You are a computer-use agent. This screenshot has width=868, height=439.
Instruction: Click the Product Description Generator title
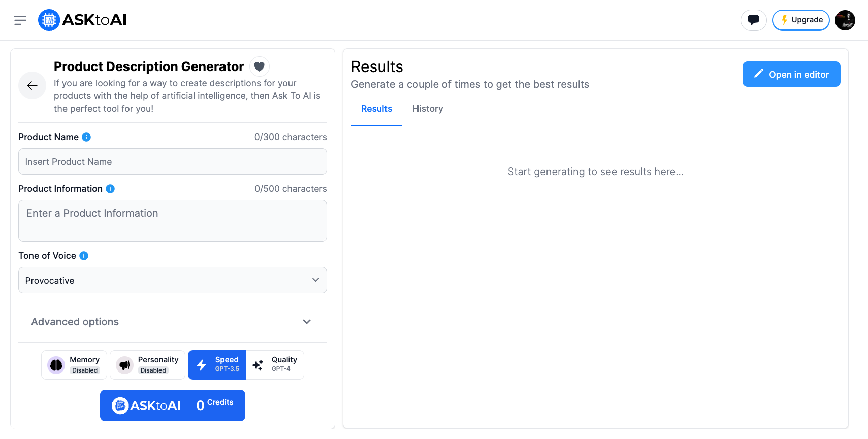click(149, 66)
